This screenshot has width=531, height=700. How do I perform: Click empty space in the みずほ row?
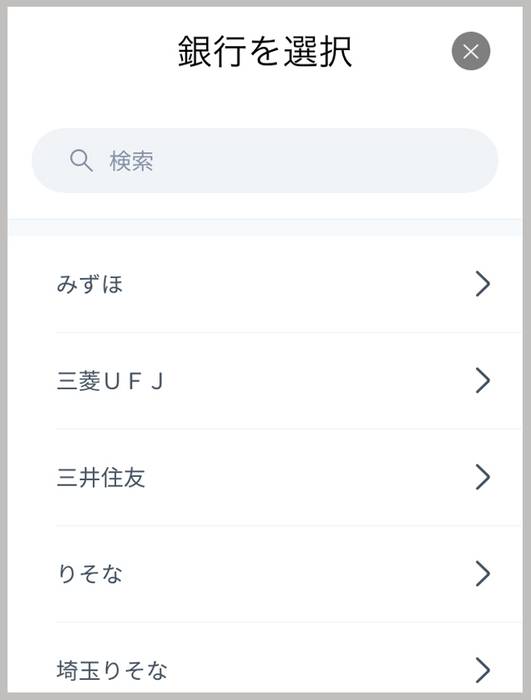click(x=295, y=284)
